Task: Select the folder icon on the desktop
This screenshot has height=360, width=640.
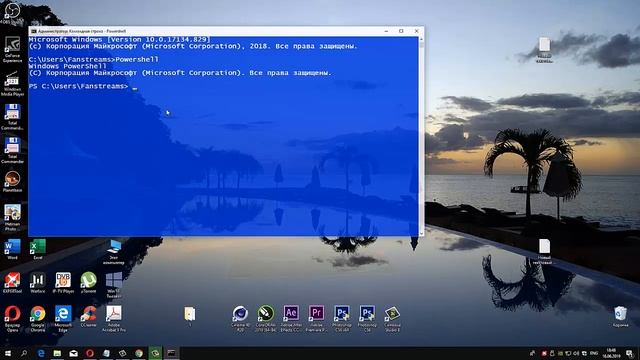Action: coord(189,315)
